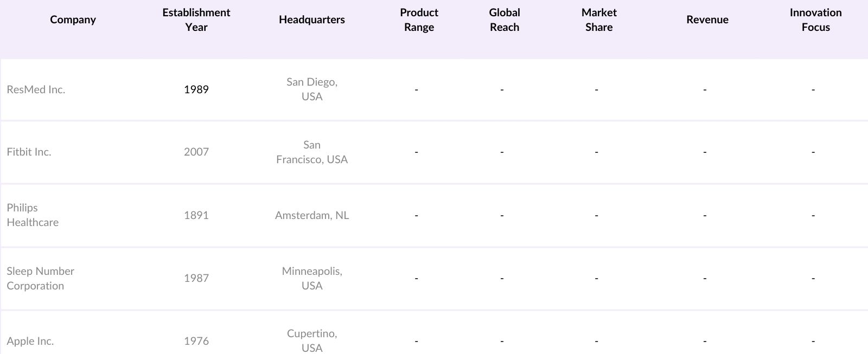The width and height of the screenshot is (868, 354).
Task: Click the Company column header
Action: click(73, 20)
